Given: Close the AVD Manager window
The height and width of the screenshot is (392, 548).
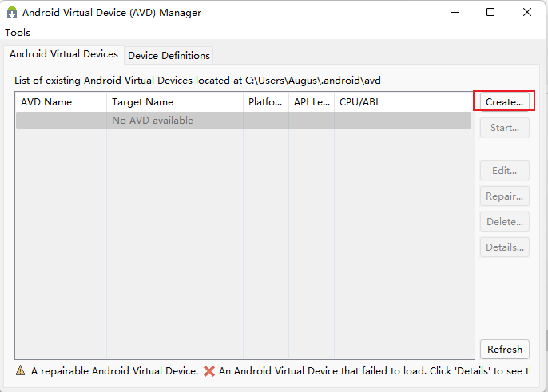Looking at the screenshot, I should pyautogui.click(x=527, y=12).
